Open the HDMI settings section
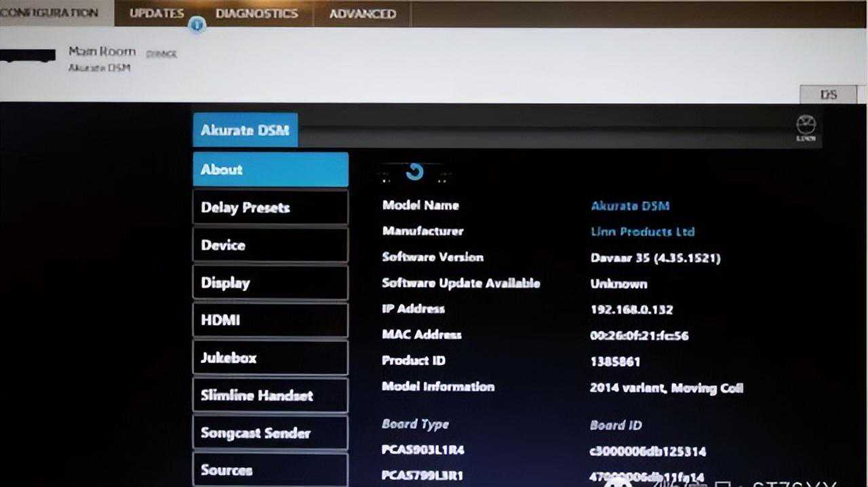Viewport: 868px width, 487px height. pos(270,320)
